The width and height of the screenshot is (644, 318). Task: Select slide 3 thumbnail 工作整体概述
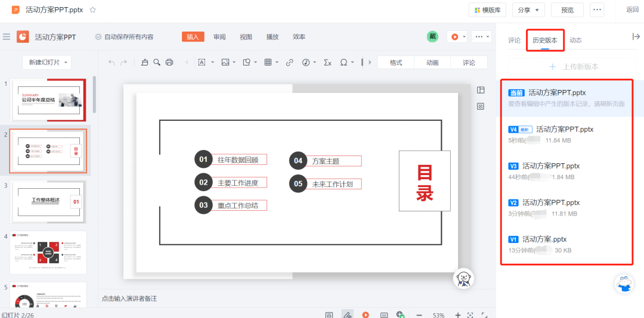pyautogui.click(x=48, y=201)
